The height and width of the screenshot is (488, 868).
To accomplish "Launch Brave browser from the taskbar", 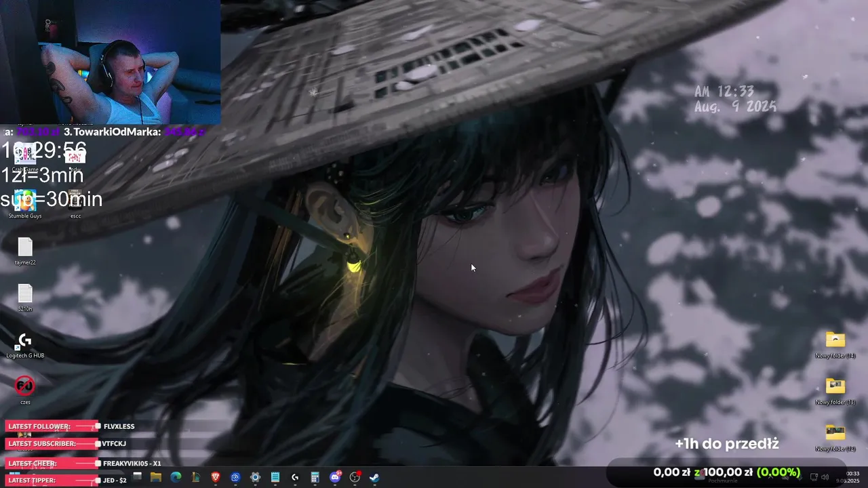I will [x=216, y=477].
